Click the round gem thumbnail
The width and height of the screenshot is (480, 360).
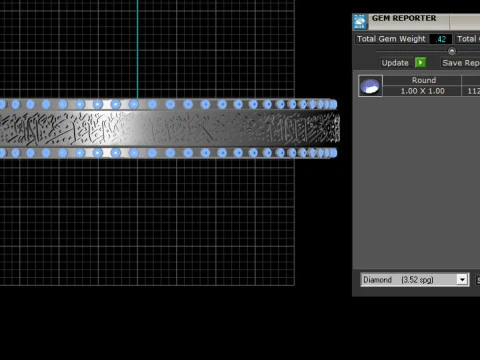click(370, 86)
